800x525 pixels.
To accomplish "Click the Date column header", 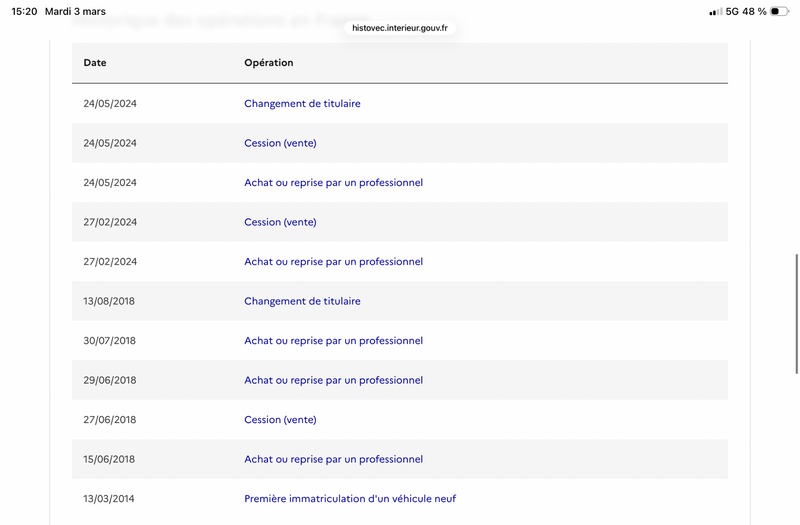I will (95, 63).
